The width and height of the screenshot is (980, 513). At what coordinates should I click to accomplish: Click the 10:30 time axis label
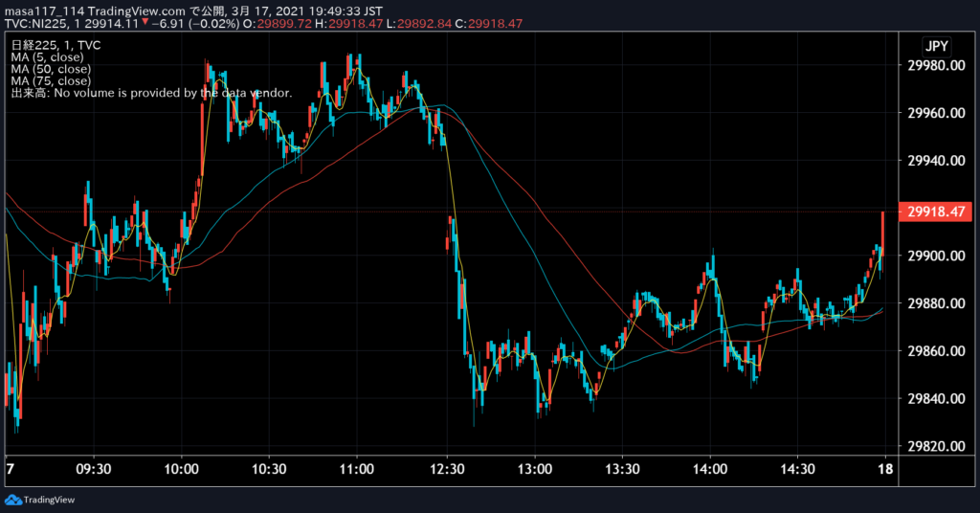[x=269, y=469]
